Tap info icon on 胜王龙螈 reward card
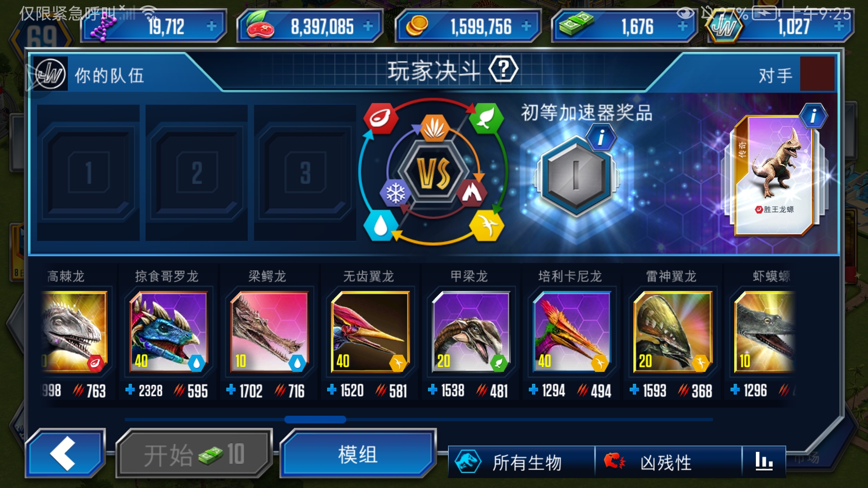The image size is (868, 488). tap(813, 116)
